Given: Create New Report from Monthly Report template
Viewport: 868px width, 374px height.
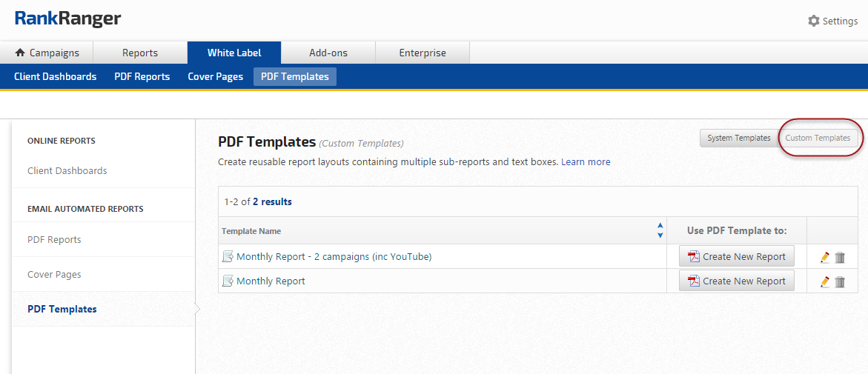Looking at the screenshot, I should [x=736, y=281].
